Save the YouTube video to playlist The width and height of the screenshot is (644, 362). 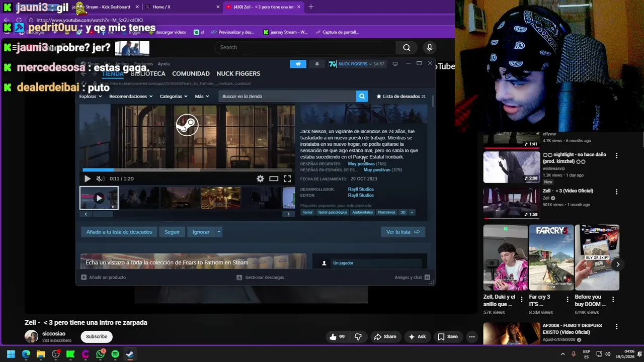447,337
